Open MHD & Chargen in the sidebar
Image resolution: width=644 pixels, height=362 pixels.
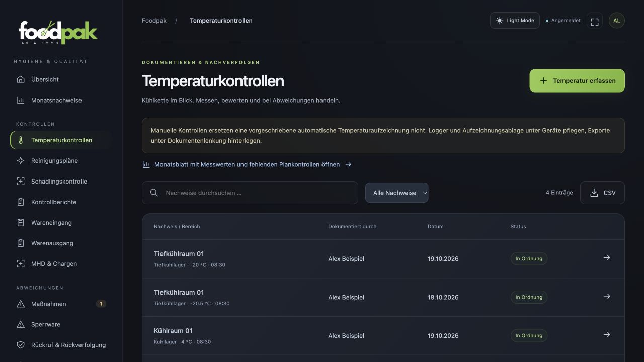click(x=61, y=264)
